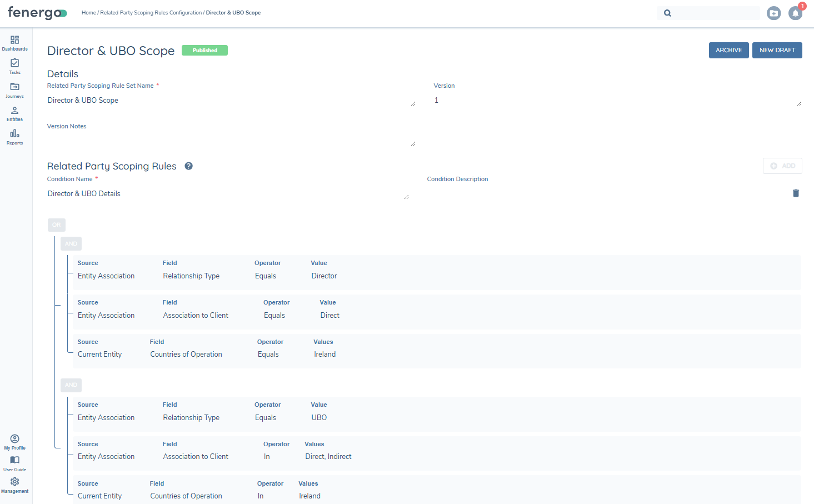Screen dimensions: 814x504
Task: Click the Home breadcrumb link
Action: (88, 13)
